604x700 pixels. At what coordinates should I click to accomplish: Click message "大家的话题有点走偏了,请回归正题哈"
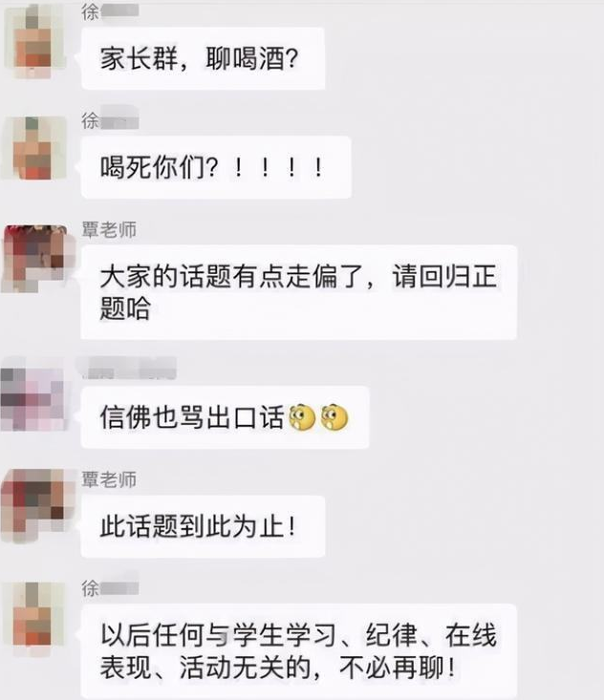(x=298, y=292)
